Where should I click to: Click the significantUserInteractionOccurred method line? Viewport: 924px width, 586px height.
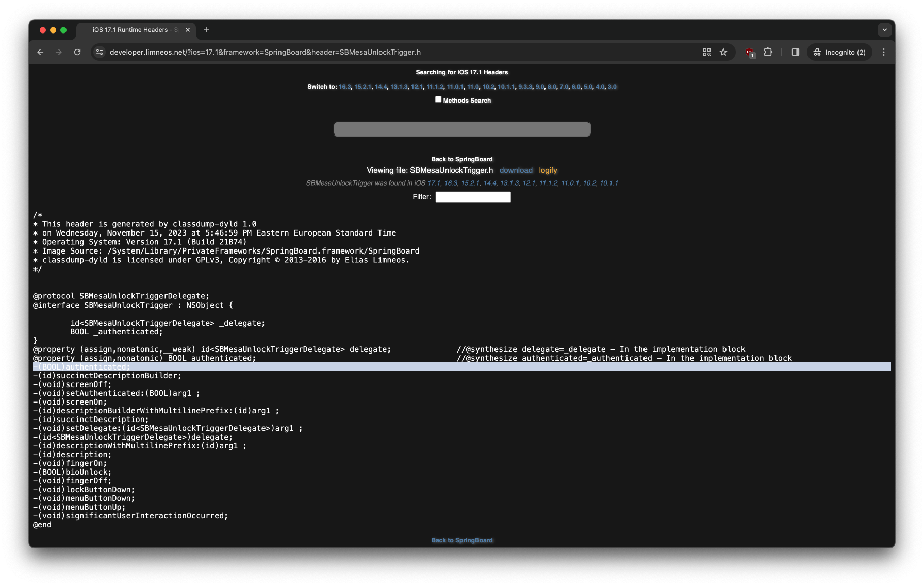(x=130, y=516)
